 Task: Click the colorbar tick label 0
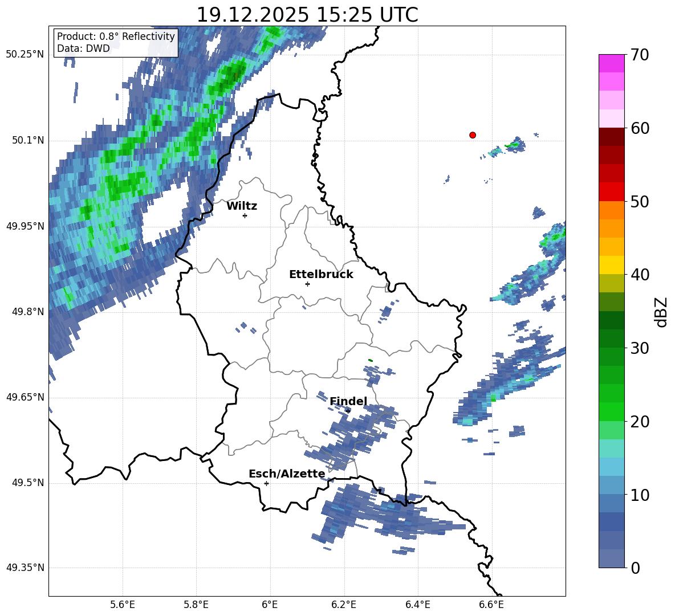635,568
